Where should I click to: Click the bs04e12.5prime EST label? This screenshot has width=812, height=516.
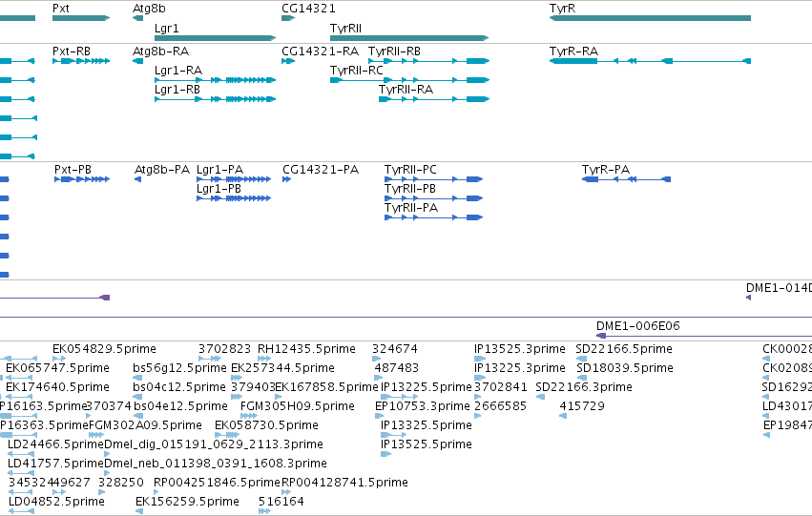[180, 406]
